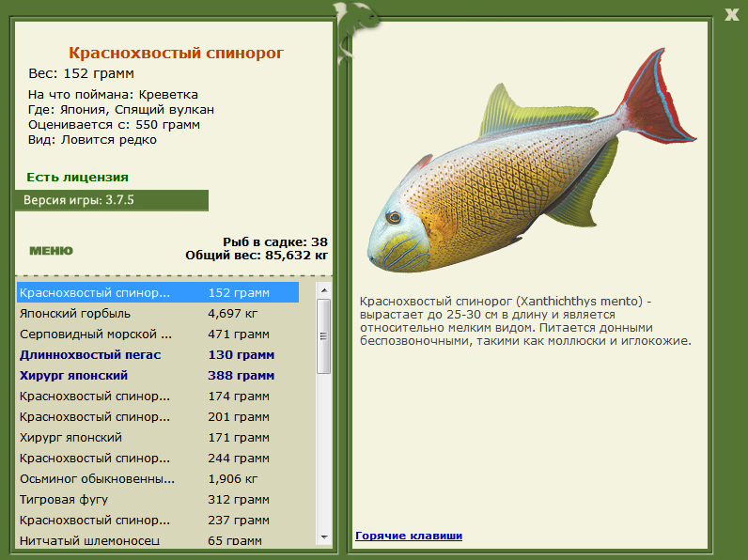Click the Вид: Ловится редко line
The image size is (748, 560).
(92, 140)
